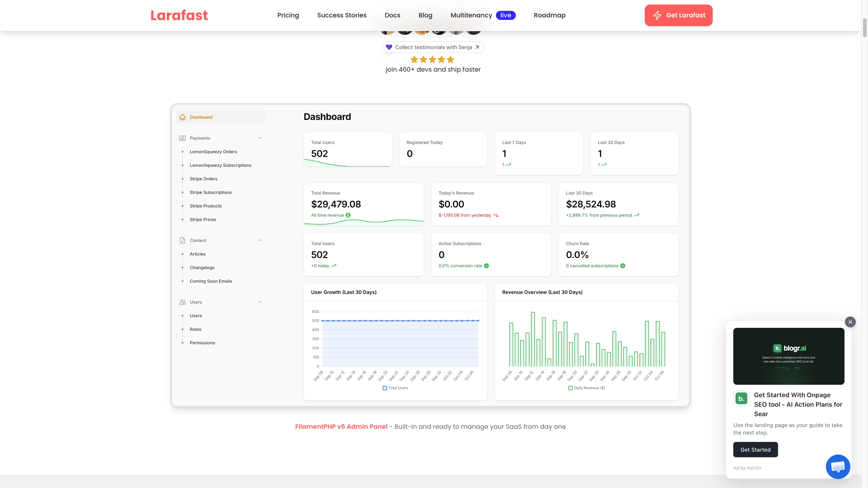The height and width of the screenshot is (488, 868).
Task: Click the FilamentPHP v5 Admin Panel text
Action: 341,427
